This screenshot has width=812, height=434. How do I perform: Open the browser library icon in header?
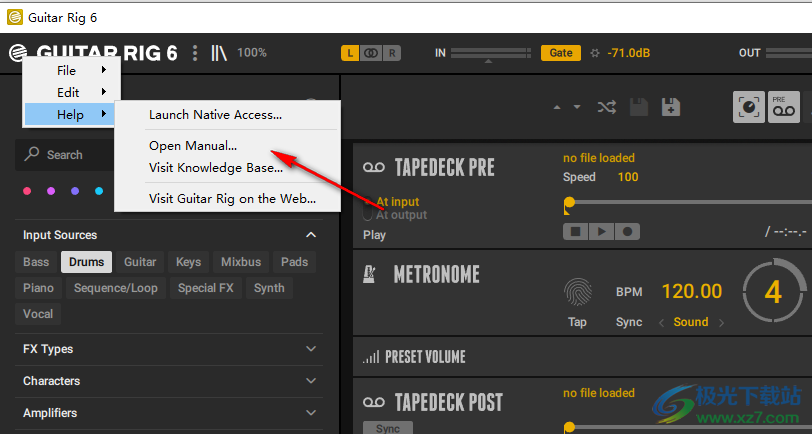tap(219, 53)
